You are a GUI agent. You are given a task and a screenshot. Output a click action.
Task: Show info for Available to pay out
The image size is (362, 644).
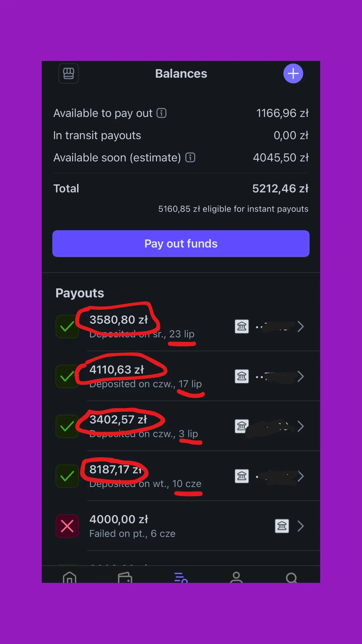[162, 113]
